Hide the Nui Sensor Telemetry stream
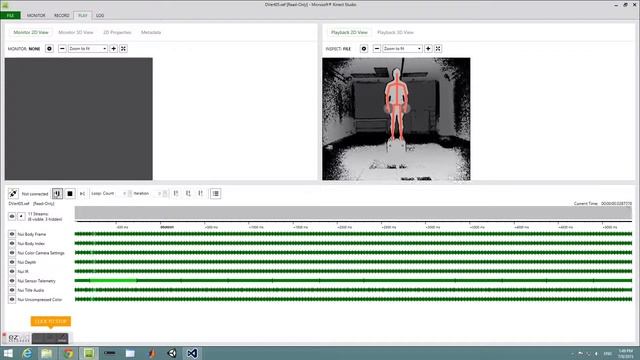640x360 pixels. (x=12, y=281)
